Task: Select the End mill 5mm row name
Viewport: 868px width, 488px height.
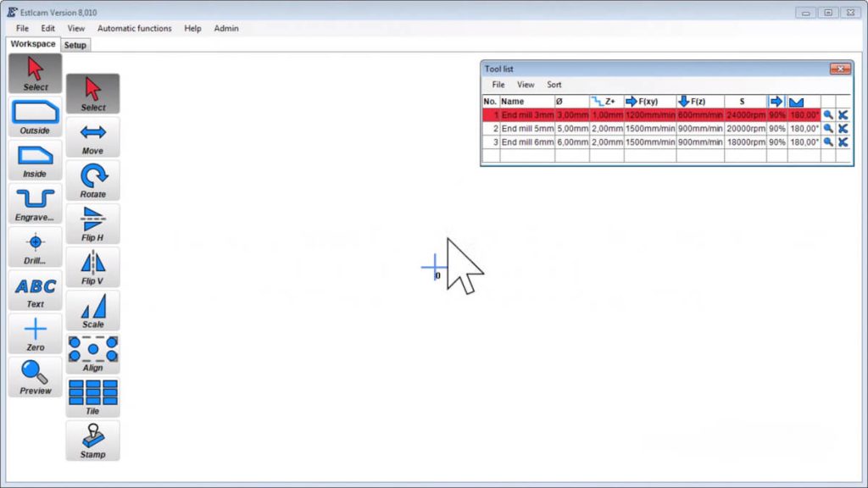Action: 526,129
